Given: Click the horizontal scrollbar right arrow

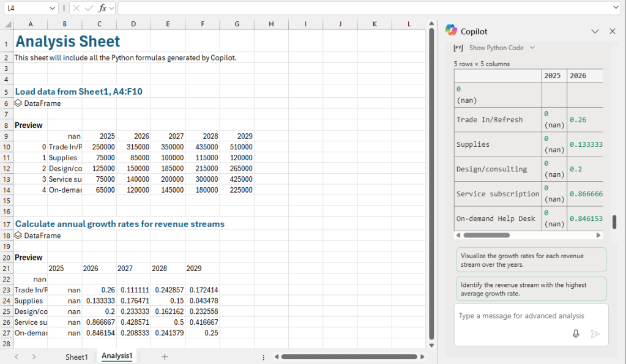Looking at the screenshot, I should coord(422,357).
